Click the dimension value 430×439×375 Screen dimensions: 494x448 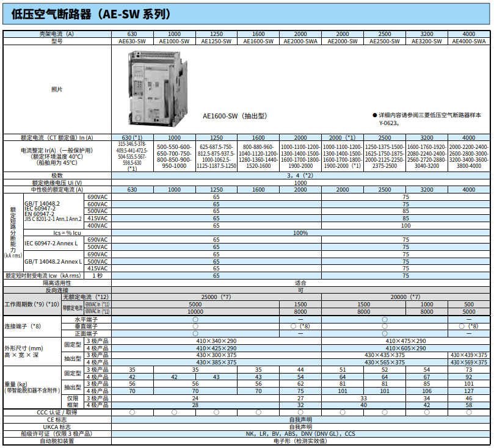coord(469,355)
